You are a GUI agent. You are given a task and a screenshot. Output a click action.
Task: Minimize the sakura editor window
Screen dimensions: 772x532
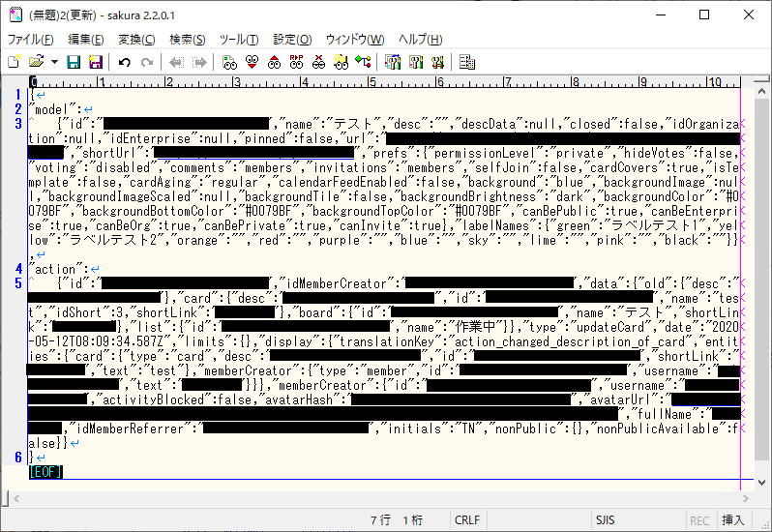point(660,15)
